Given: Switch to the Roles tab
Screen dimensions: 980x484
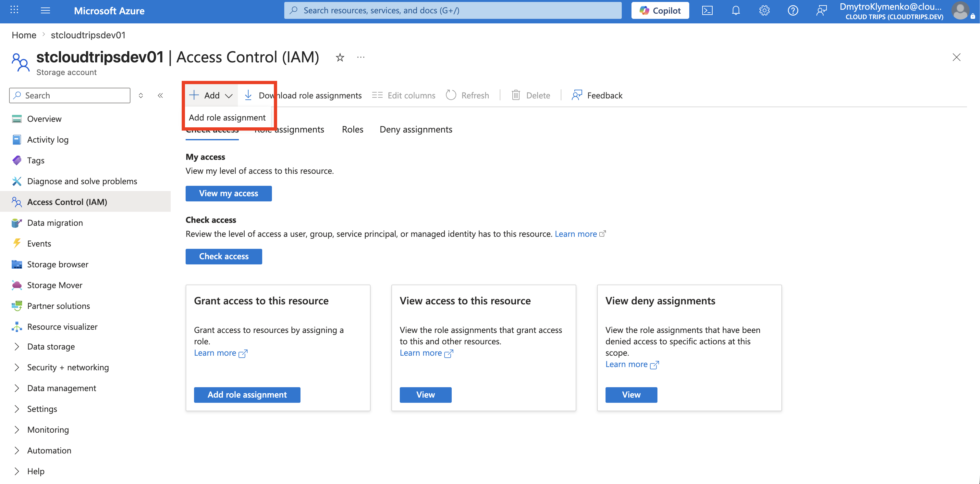Looking at the screenshot, I should coord(352,130).
